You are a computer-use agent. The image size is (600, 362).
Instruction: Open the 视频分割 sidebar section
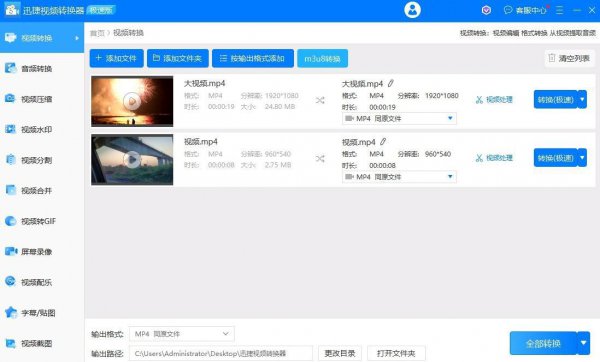[x=42, y=160]
